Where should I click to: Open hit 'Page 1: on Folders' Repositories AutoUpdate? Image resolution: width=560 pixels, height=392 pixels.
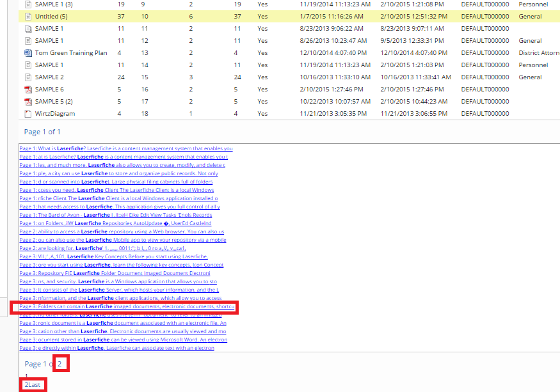point(115,223)
